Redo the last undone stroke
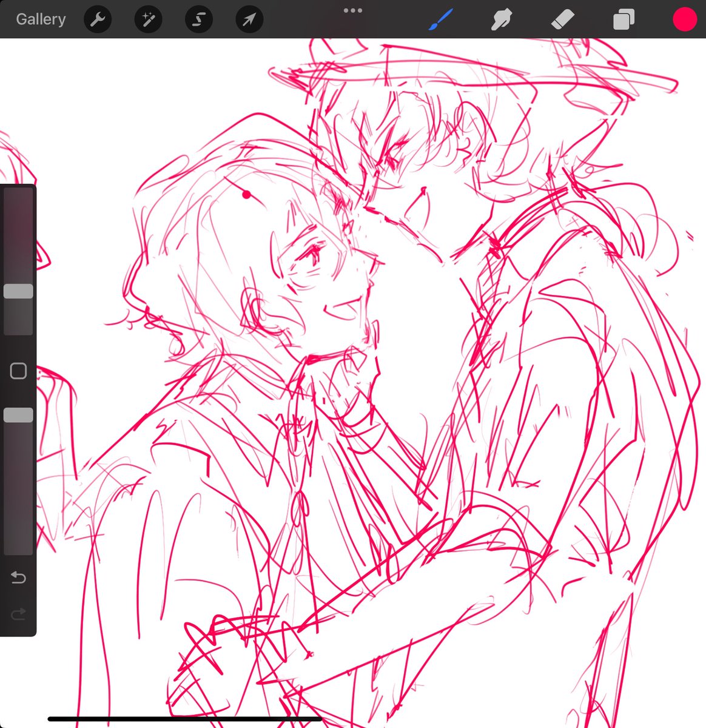The height and width of the screenshot is (728, 706). click(x=18, y=615)
